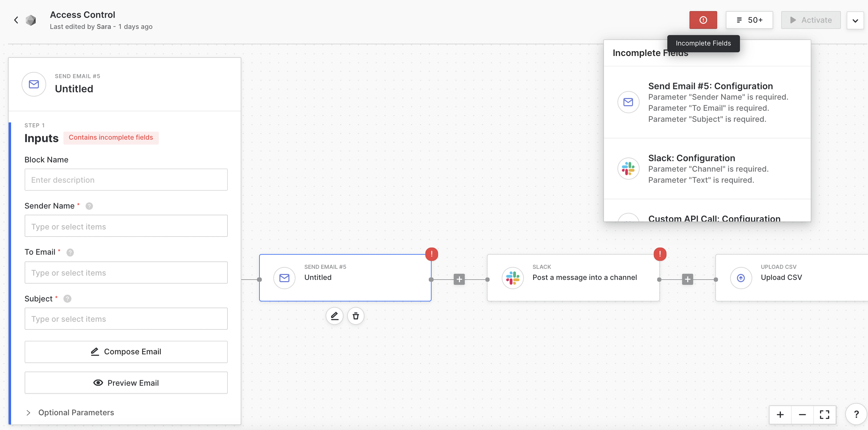
Task: Zoom in the canvas with plus button
Action: (x=780, y=415)
